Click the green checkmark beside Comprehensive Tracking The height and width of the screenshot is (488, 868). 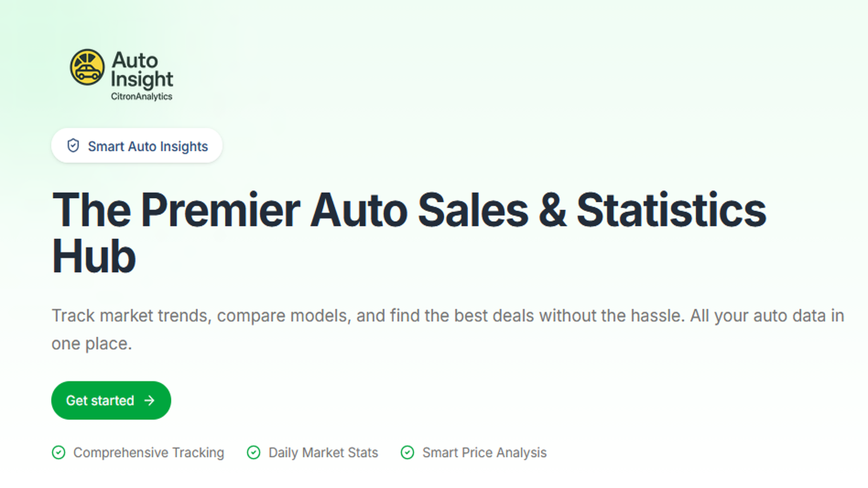tap(59, 452)
